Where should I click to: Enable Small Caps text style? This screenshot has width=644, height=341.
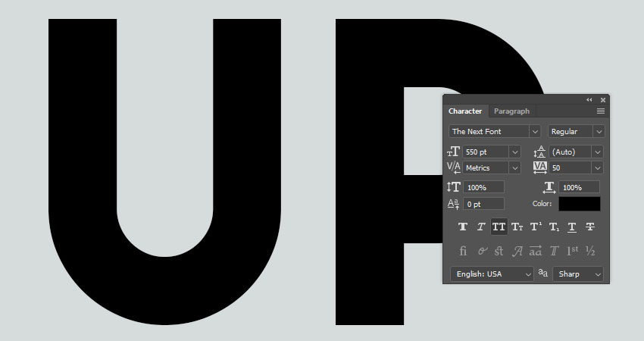pos(517,227)
